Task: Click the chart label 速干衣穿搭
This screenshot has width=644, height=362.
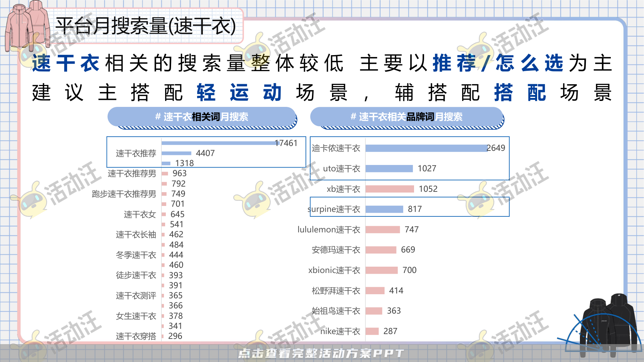Action: click(136, 336)
